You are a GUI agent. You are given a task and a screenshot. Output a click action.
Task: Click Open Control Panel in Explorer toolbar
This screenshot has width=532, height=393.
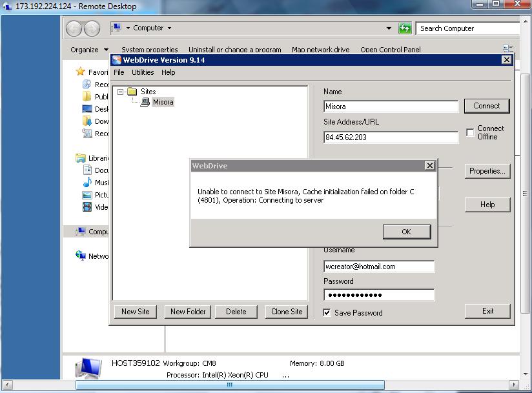[391, 50]
